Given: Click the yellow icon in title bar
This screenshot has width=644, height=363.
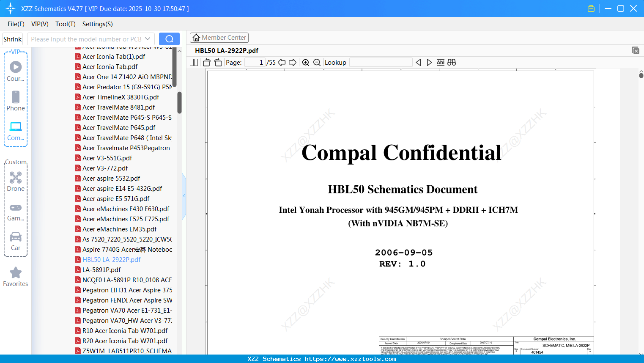Looking at the screenshot, I should pyautogui.click(x=591, y=8).
